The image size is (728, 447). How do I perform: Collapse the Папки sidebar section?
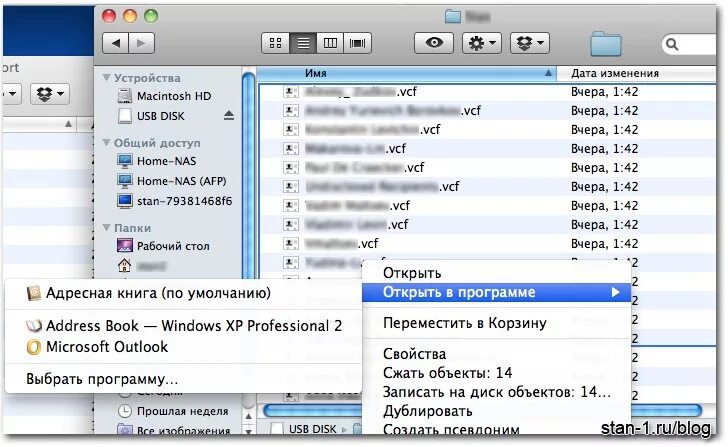(106, 227)
